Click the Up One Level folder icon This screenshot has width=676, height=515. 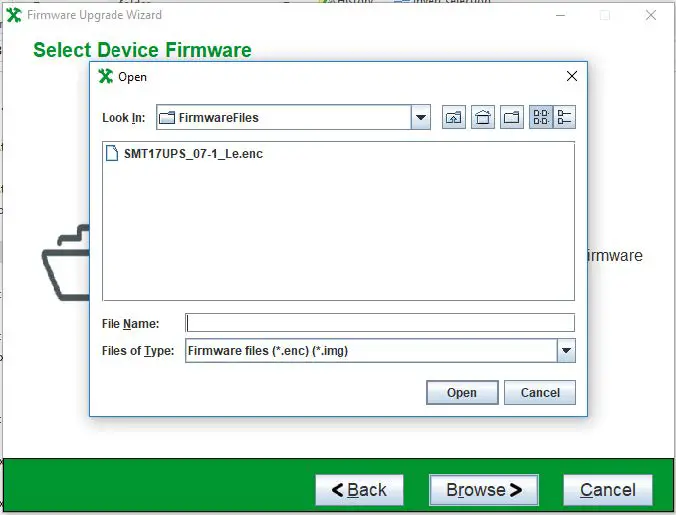point(454,117)
